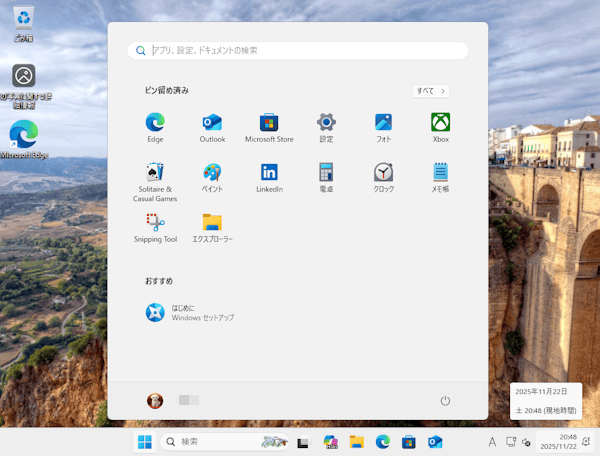Image resolution: width=600 pixels, height=456 pixels.
Task: Open taskbar clock 20:48 date
Action: click(x=558, y=442)
